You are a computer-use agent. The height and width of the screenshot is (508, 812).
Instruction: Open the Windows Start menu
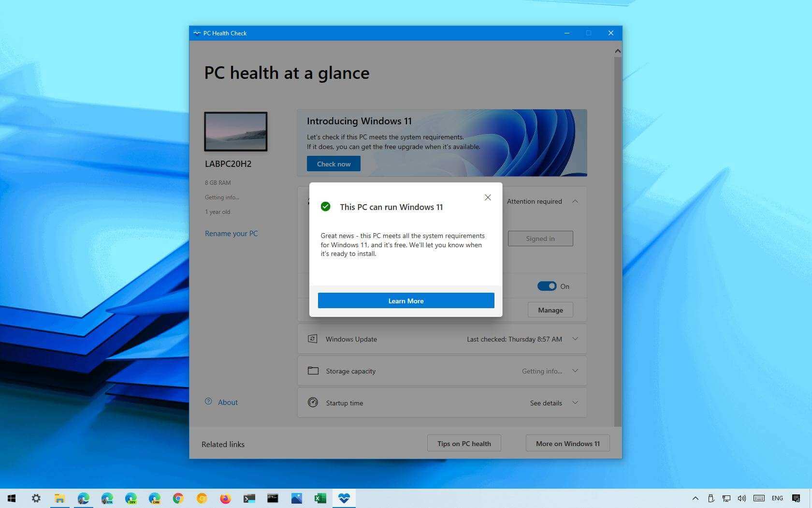[12, 498]
